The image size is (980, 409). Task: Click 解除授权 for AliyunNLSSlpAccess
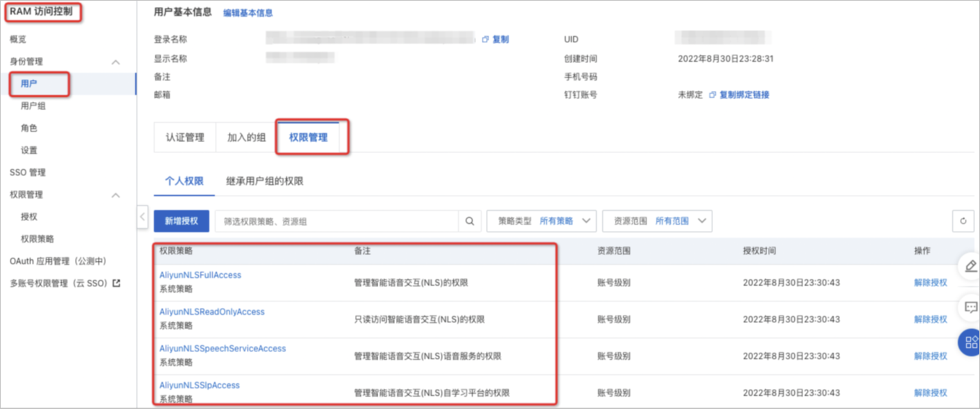930,393
